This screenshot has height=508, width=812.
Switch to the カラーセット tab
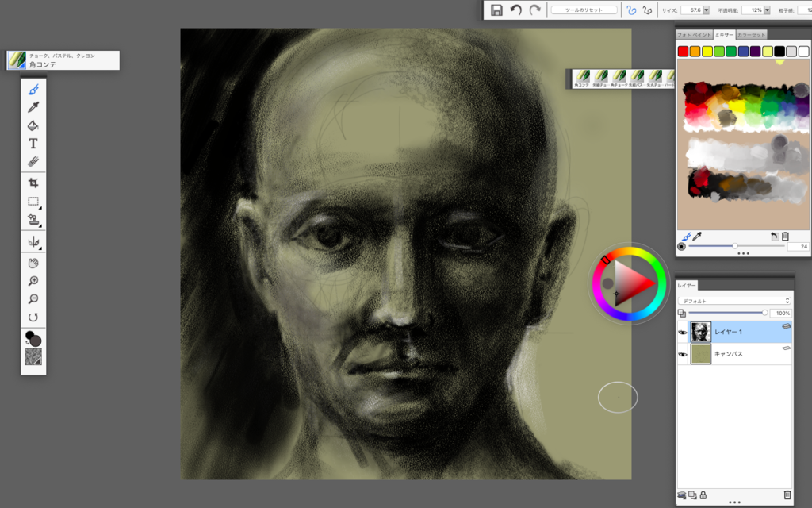point(751,35)
